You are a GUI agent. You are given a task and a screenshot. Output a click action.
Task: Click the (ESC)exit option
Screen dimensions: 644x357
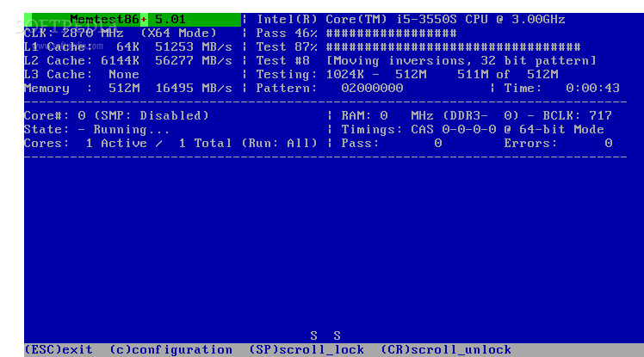(59, 349)
